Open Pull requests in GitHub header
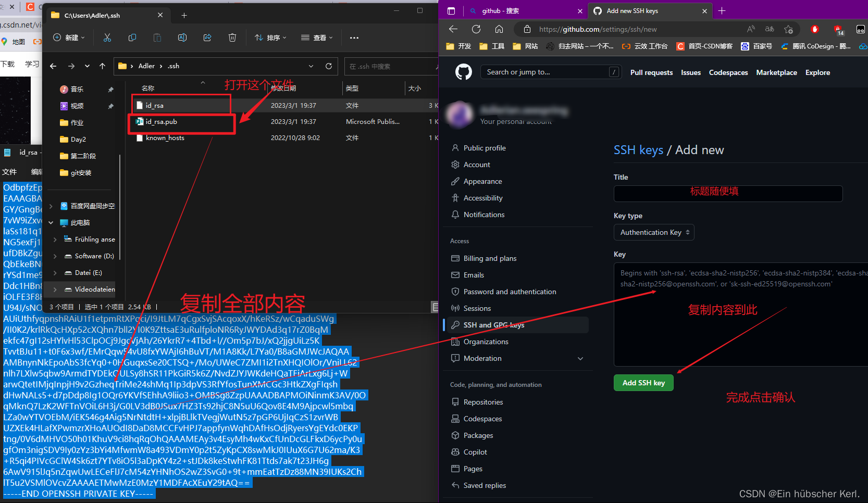This screenshot has width=868, height=503. pyautogui.click(x=651, y=72)
